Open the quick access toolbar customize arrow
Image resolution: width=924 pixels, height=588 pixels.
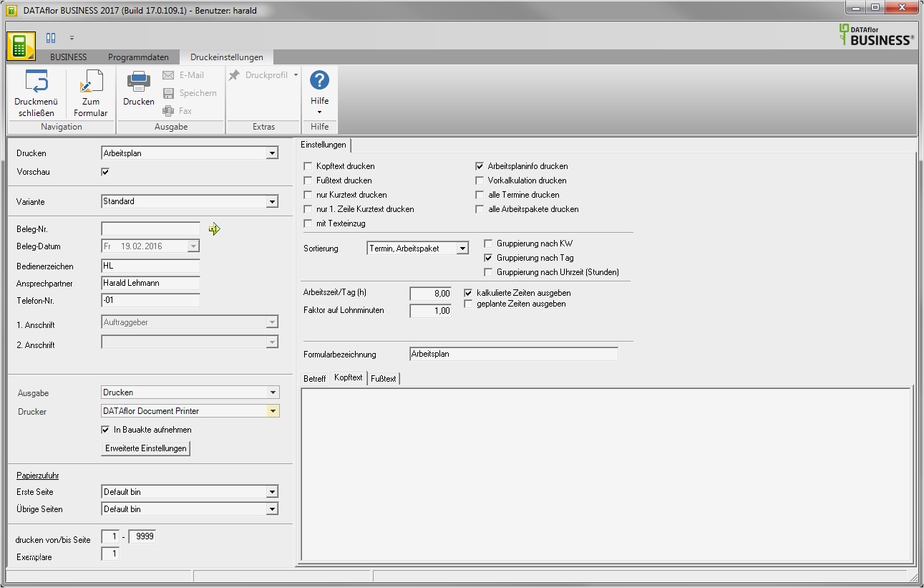[72, 37]
